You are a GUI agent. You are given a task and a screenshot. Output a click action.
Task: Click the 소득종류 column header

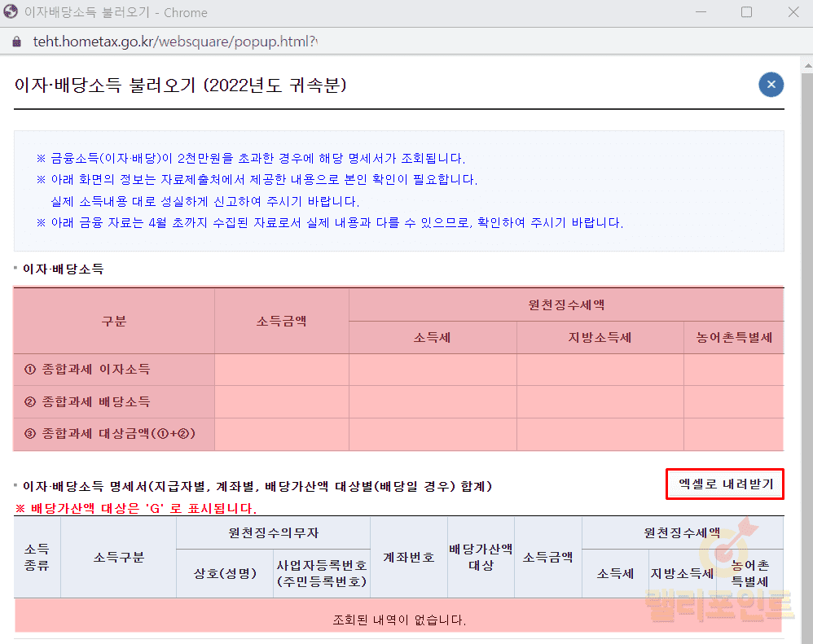coord(37,557)
